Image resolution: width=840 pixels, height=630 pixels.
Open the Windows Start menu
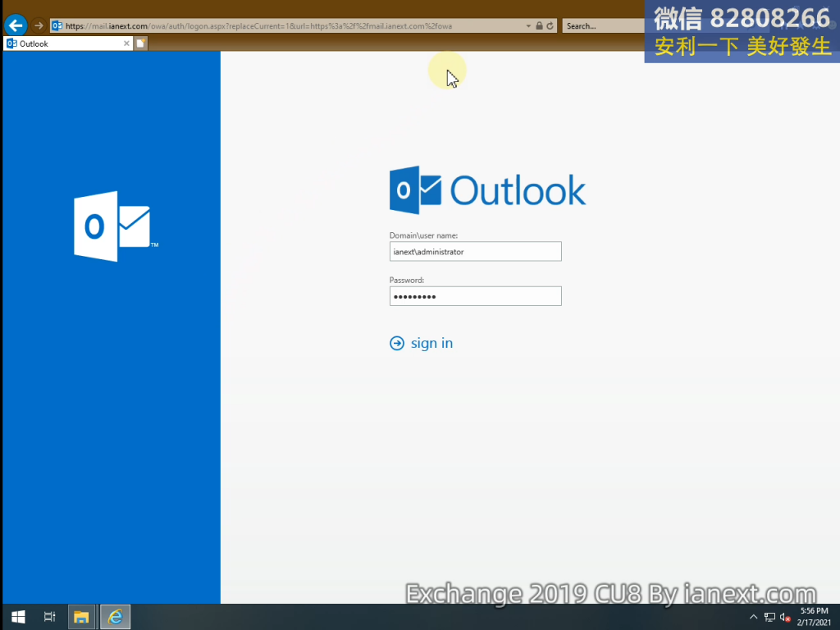(17, 617)
